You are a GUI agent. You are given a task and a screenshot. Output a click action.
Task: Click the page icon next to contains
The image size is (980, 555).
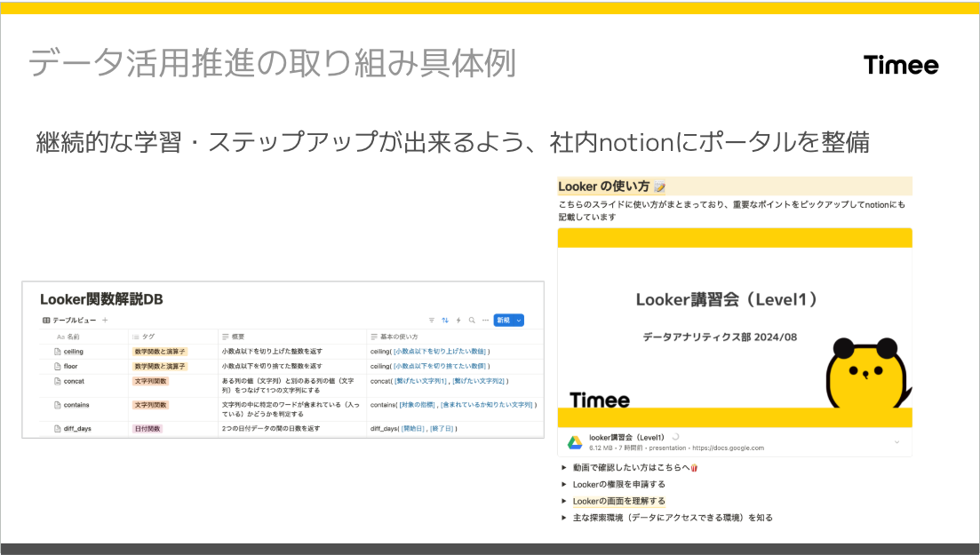58,405
